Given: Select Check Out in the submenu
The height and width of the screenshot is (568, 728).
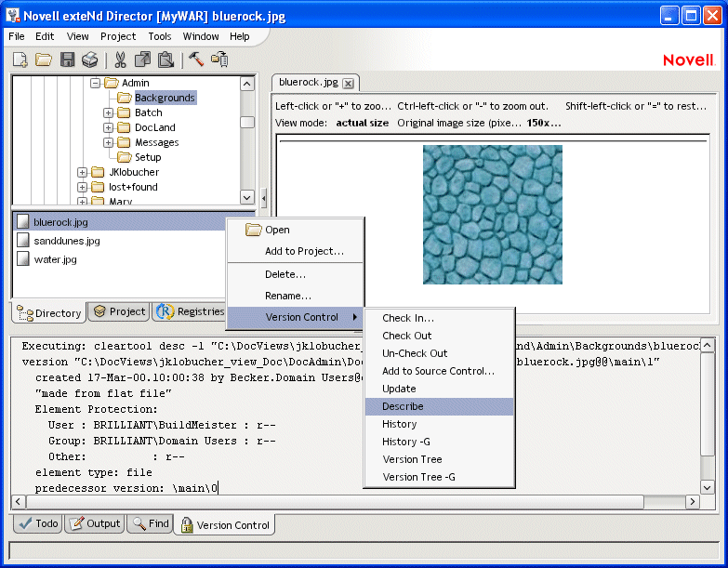Looking at the screenshot, I should click(406, 336).
